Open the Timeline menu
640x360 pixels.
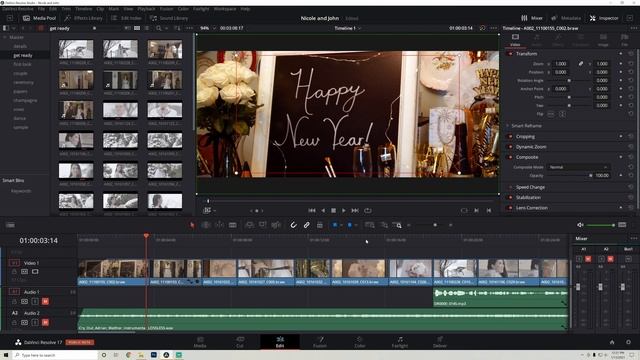[x=83, y=9]
